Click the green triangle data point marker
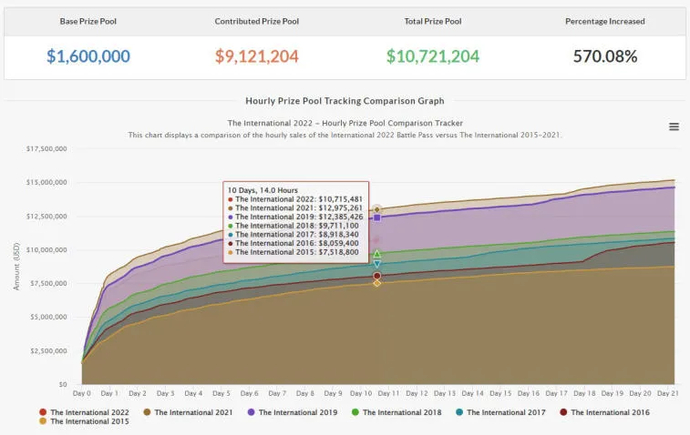Image resolution: width=690 pixels, height=435 pixels. pyautogui.click(x=377, y=254)
